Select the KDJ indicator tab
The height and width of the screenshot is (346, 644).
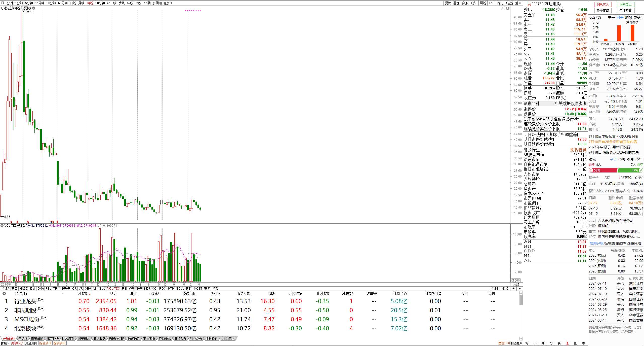[147, 289]
